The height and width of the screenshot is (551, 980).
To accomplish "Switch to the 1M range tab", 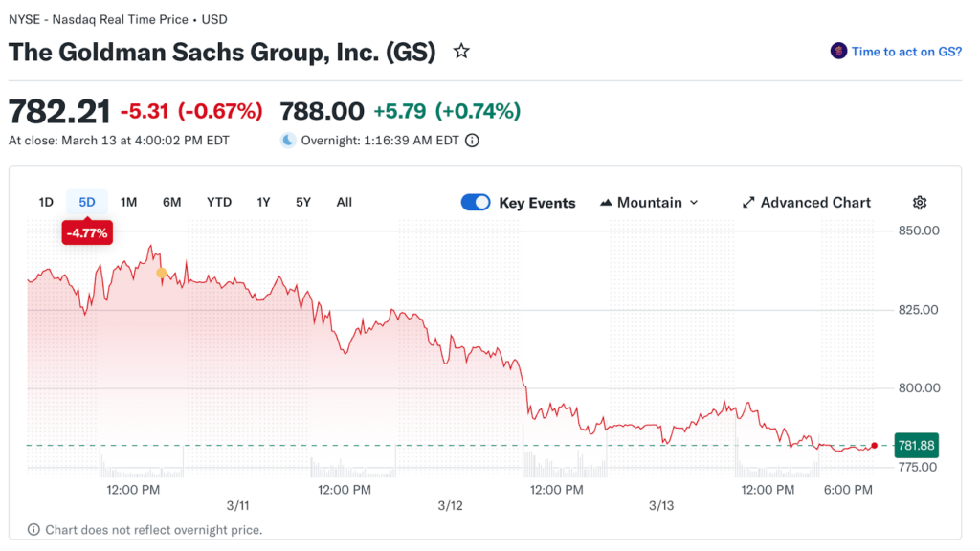I will pos(129,202).
